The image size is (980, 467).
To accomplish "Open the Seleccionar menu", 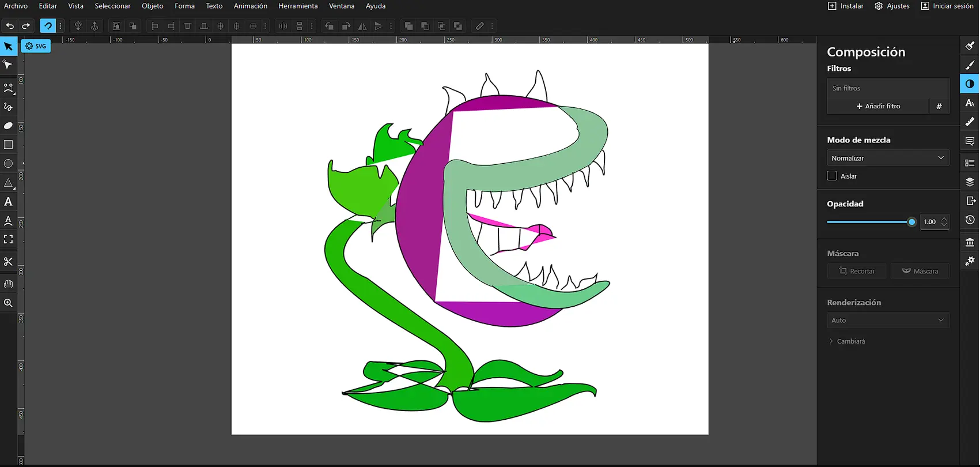I will coord(112,6).
